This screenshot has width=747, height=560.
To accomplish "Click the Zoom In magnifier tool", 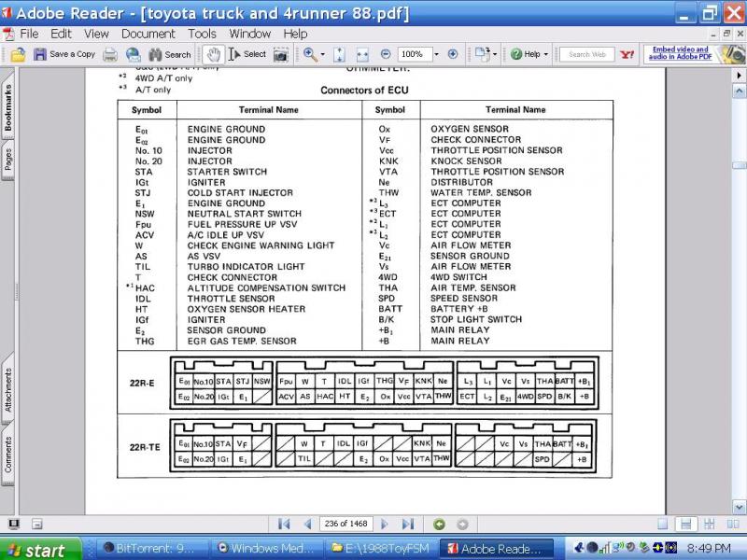I will 310,55.
